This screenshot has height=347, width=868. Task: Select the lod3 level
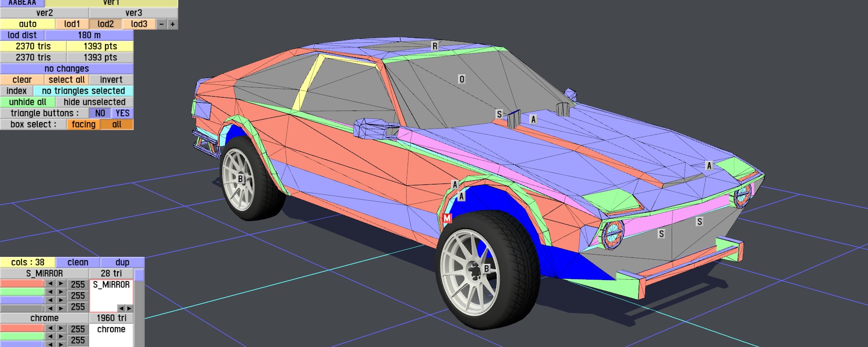[x=139, y=24]
